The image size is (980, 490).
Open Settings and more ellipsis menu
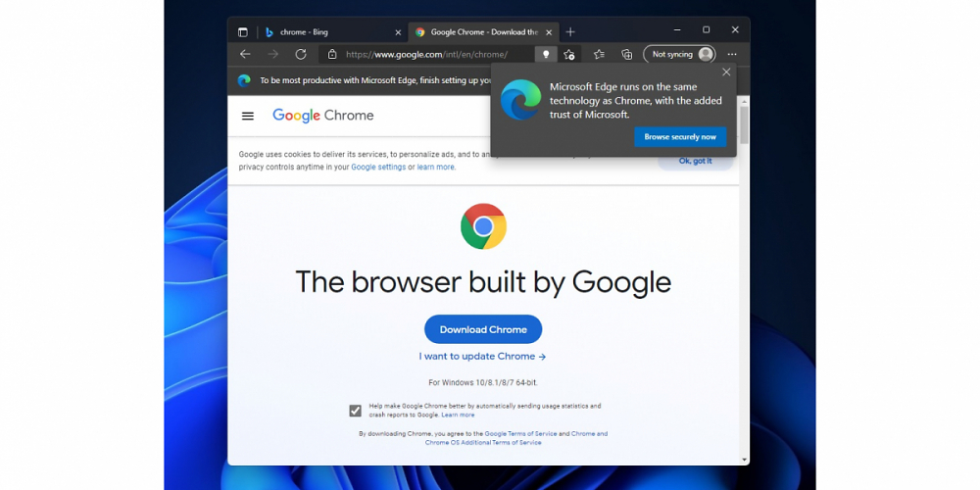point(732,54)
